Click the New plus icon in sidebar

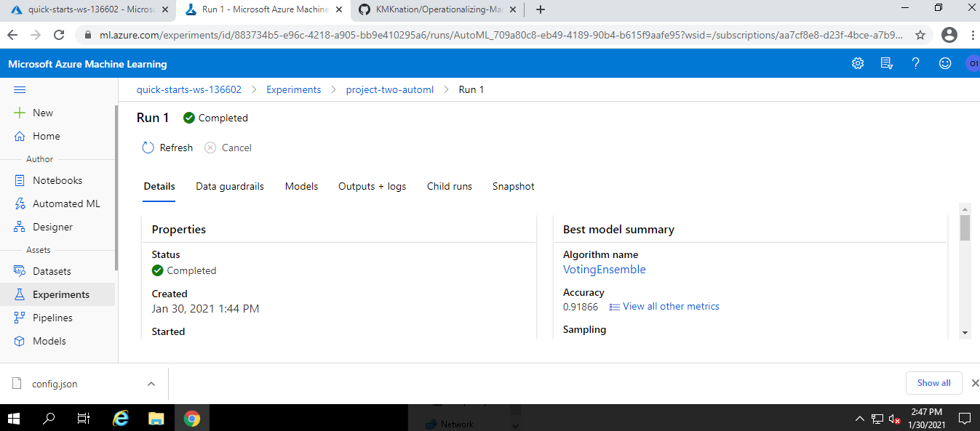[x=20, y=113]
